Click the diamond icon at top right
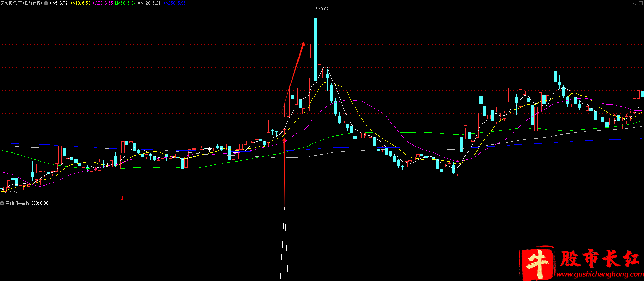The width and height of the screenshot is (644, 281). 635,3
